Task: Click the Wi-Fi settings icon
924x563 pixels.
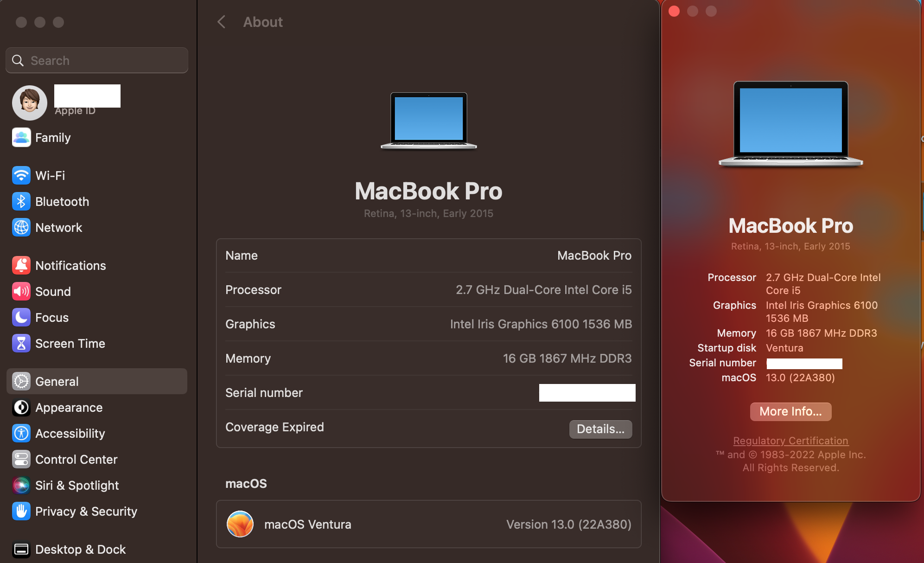Action: click(x=21, y=176)
